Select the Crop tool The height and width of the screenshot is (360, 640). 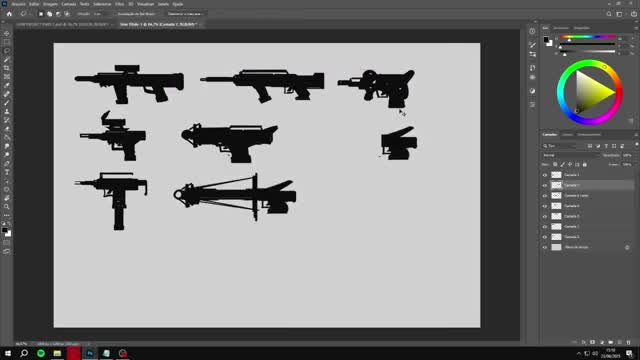[7, 68]
